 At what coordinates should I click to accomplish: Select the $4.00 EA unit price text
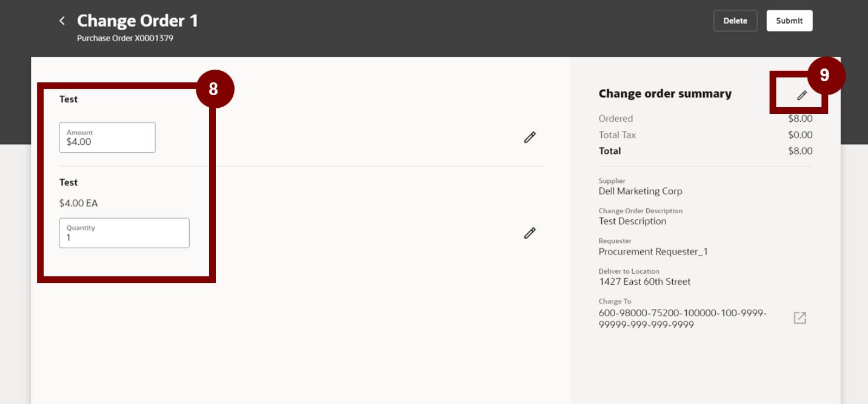click(x=78, y=204)
